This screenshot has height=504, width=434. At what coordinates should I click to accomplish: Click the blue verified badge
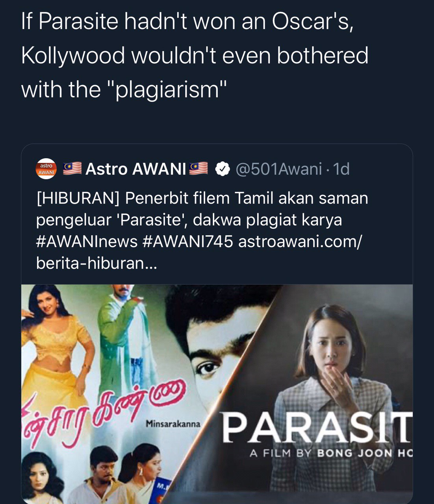[x=223, y=169]
